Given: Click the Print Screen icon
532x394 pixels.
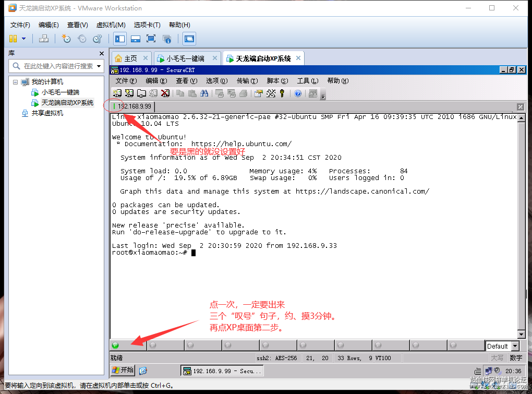Looking at the screenshot, I should 220,93.
